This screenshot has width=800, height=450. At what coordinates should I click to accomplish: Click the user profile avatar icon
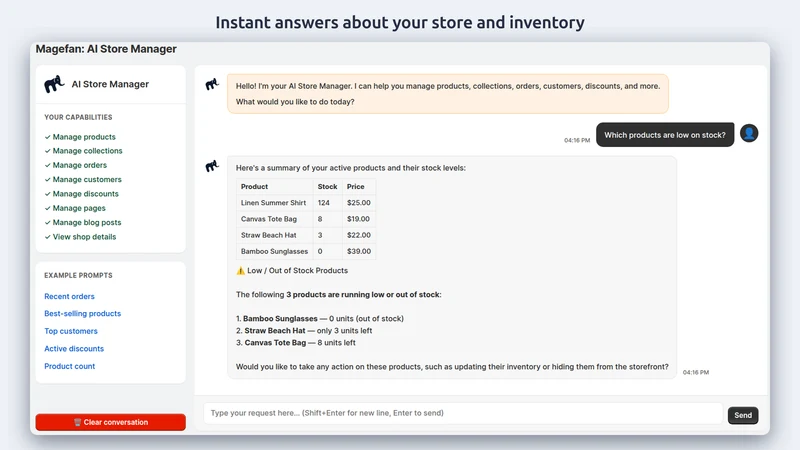click(749, 134)
